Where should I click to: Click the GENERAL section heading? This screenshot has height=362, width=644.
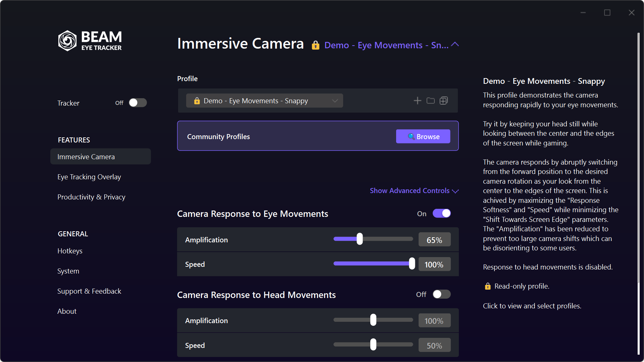click(73, 234)
